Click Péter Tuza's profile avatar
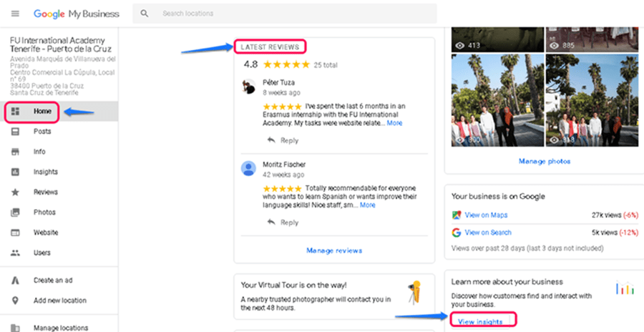This screenshot has height=332, width=644. 248,87
